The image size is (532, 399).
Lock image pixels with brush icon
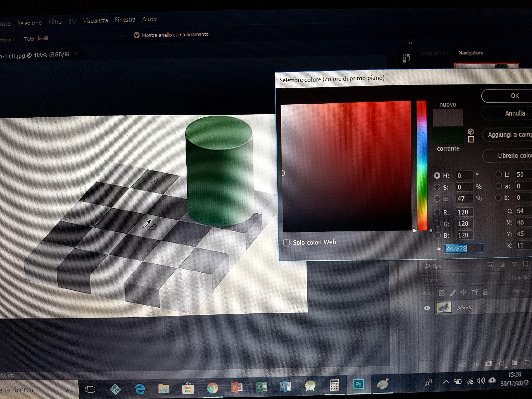click(x=453, y=293)
